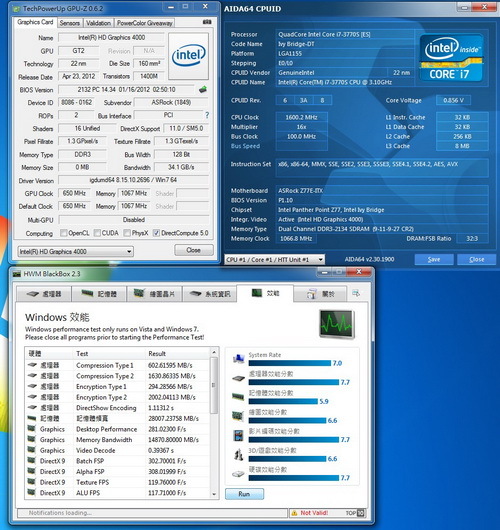Click the System Rate computer icon

[239, 359]
